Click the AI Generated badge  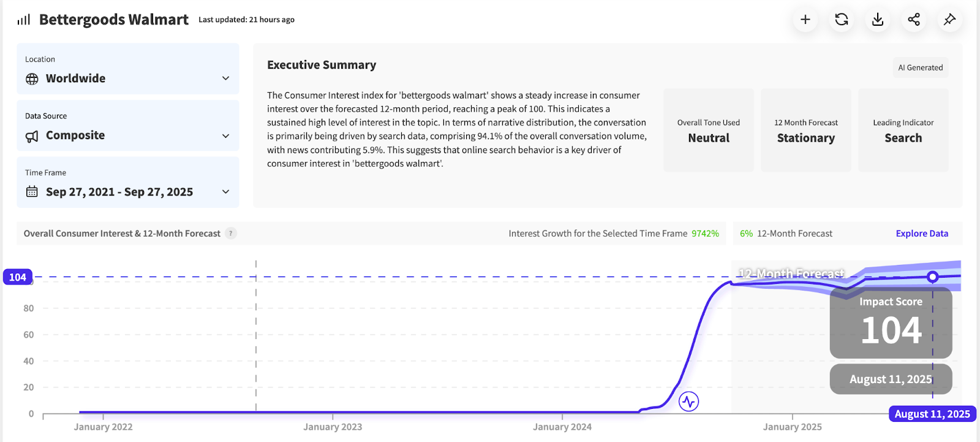[921, 67]
